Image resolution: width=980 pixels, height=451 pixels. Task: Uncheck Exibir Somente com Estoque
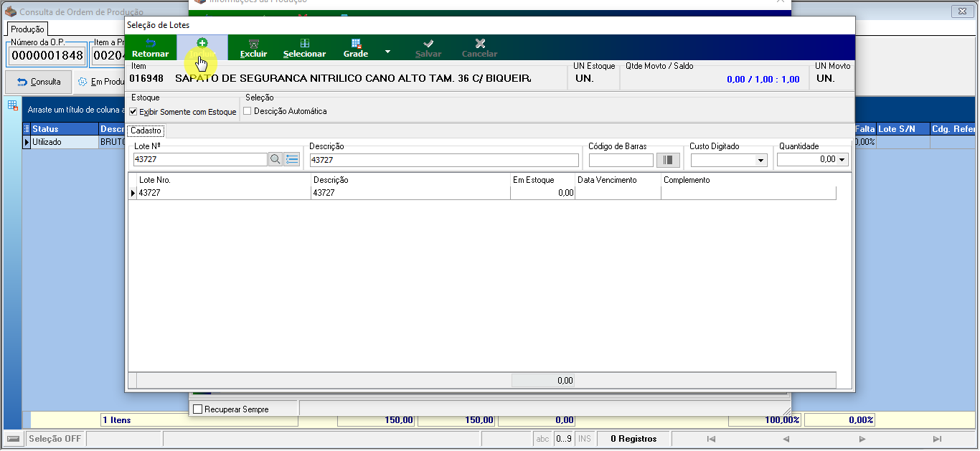tap(133, 112)
